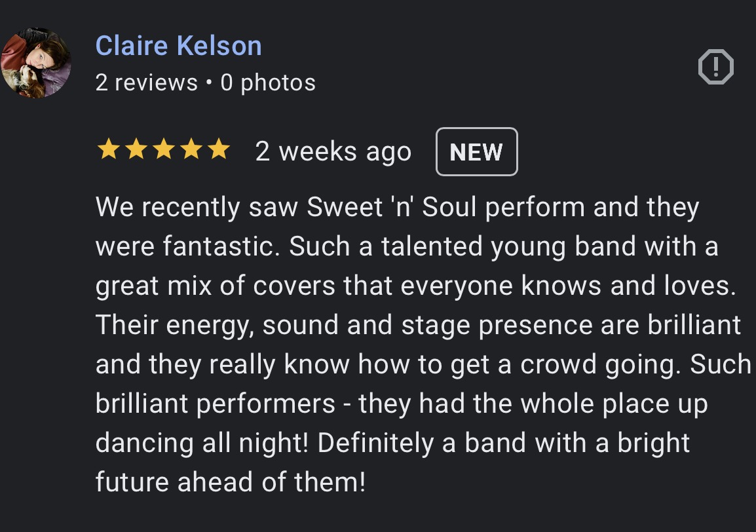Viewport: 756px width, 532px height.
Task: Click the phrase "brilliant performers" in the review
Action: coord(216,404)
